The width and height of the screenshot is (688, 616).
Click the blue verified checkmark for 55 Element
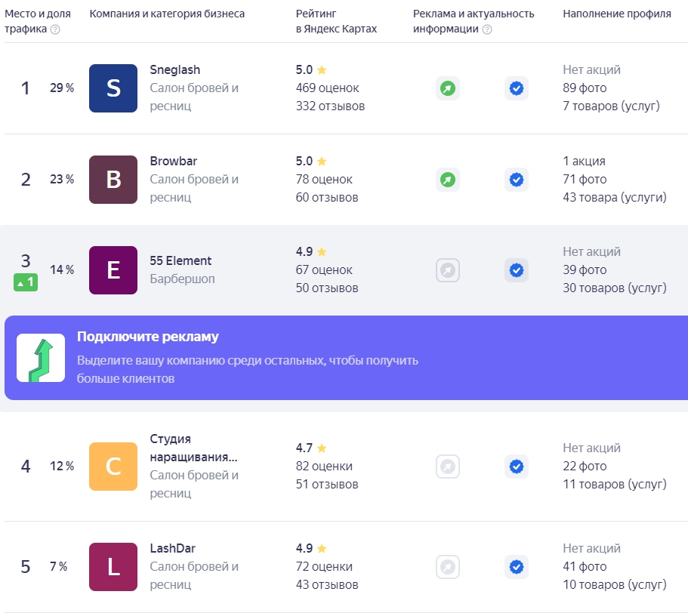coord(517,270)
